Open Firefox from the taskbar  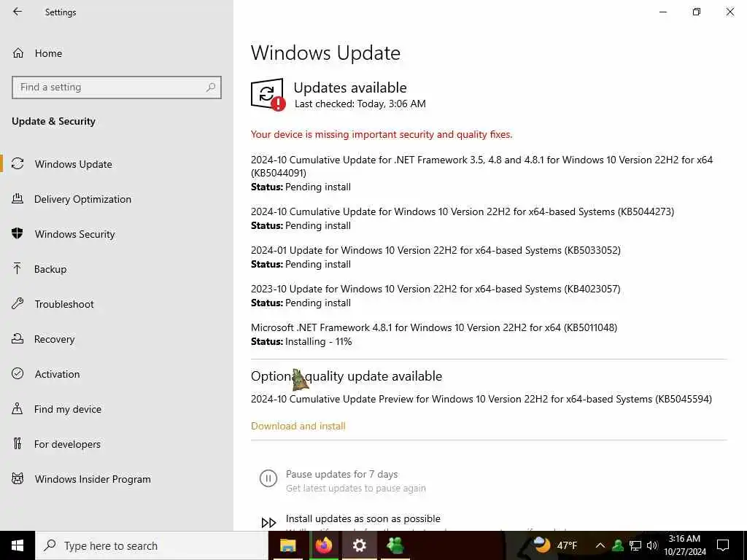coord(323,545)
